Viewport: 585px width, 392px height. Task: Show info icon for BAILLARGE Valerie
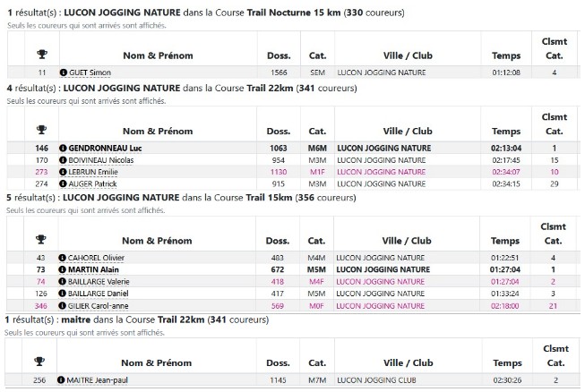point(64,281)
